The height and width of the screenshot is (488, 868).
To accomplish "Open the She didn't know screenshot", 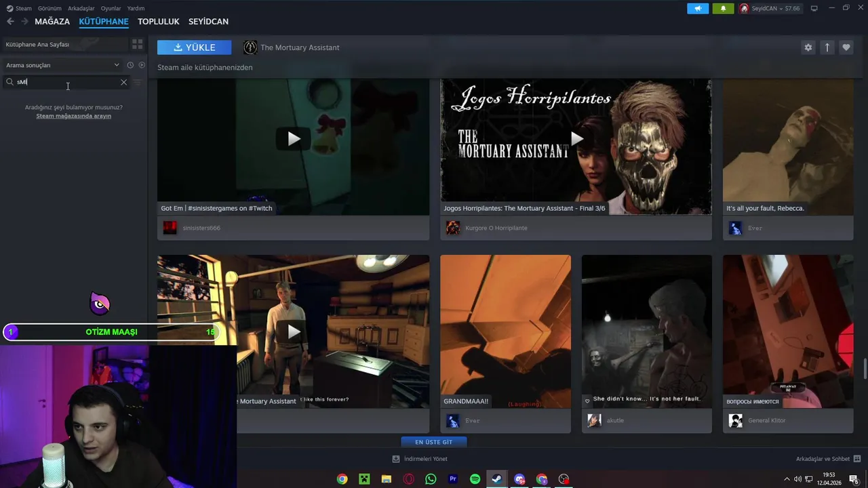I will tap(647, 331).
